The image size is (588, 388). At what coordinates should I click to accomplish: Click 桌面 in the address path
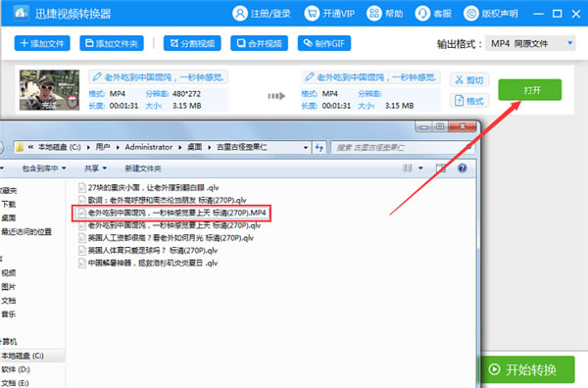[x=195, y=147]
